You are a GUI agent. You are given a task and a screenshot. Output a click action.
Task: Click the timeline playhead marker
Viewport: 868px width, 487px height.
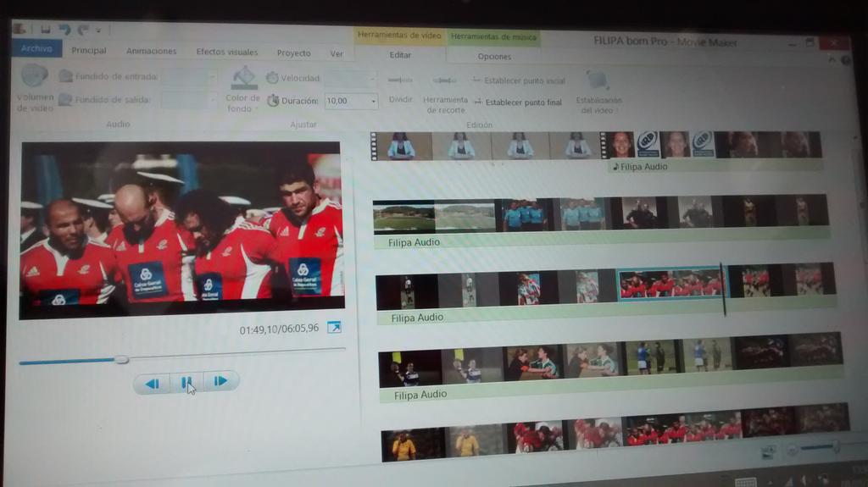(723, 290)
